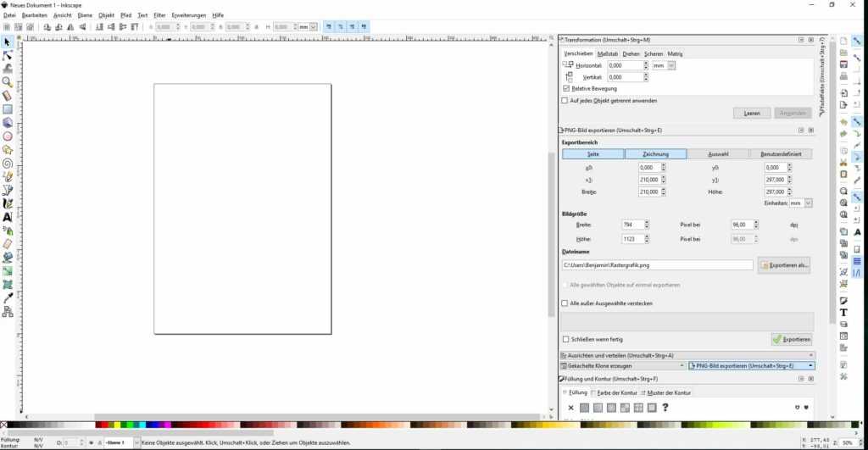Expand Ausrichten und verteilen panel

687,355
